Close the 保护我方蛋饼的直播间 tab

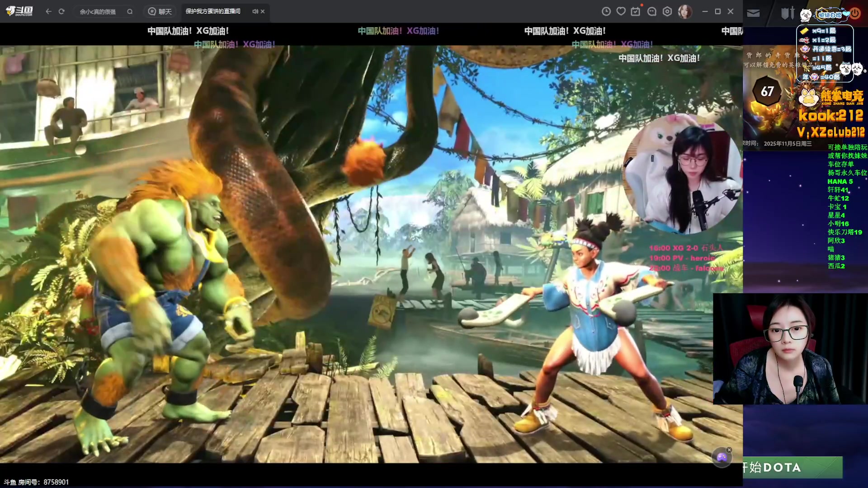(x=263, y=11)
